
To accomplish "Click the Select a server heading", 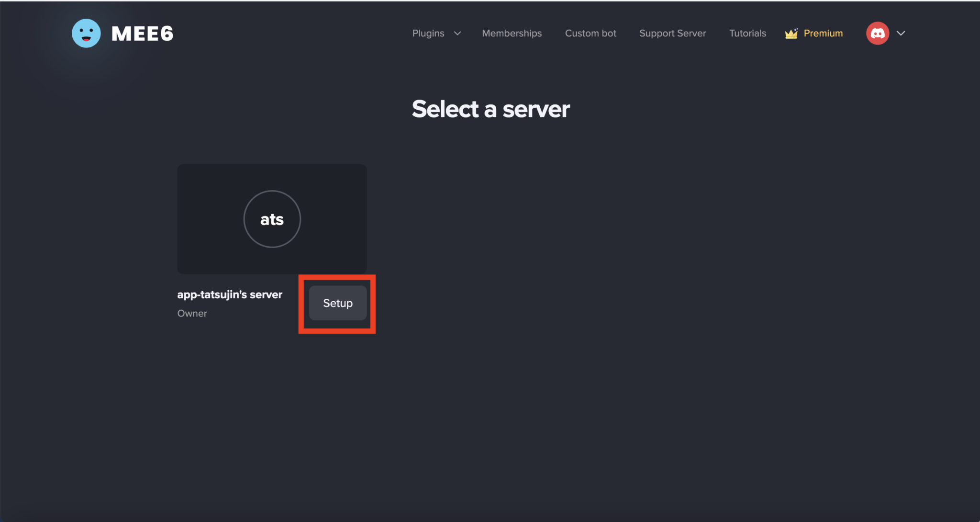I will click(x=490, y=109).
